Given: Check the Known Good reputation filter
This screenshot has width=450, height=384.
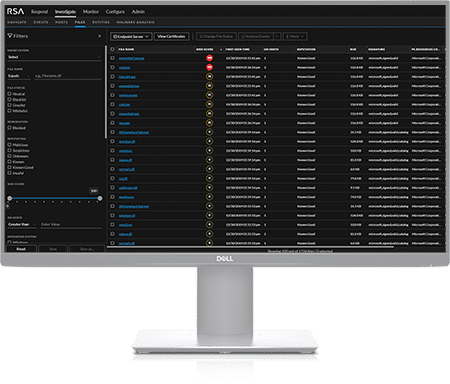Looking at the screenshot, I should click(x=9, y=167).
